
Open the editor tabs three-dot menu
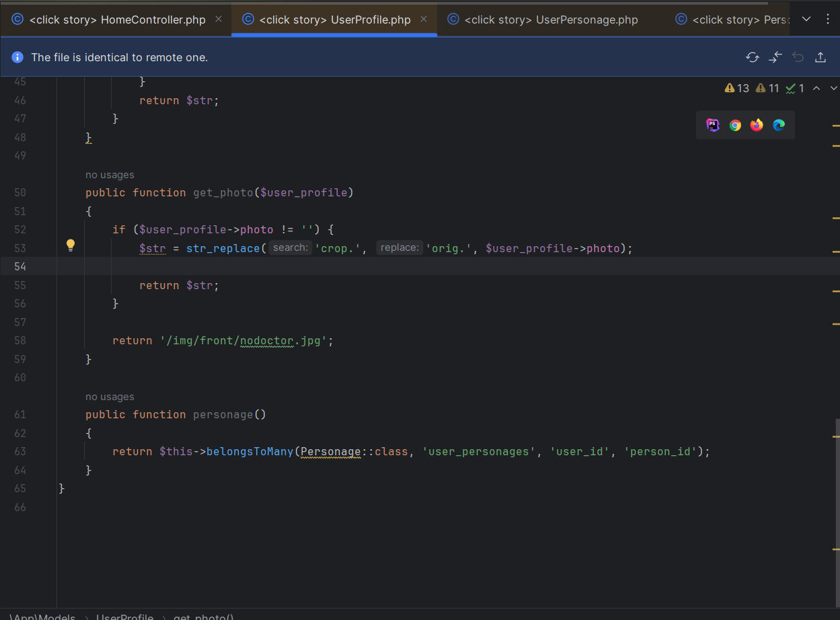(x=828, y=19)
